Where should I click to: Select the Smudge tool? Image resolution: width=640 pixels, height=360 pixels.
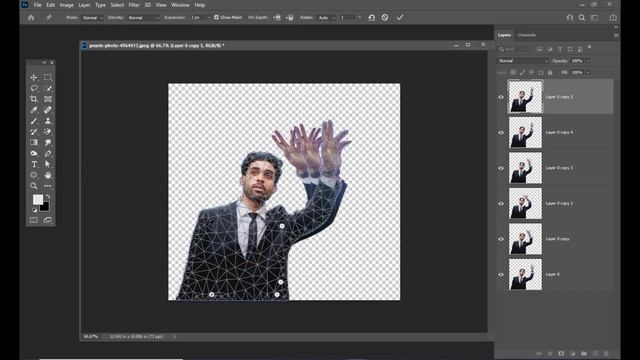(48, 142)
